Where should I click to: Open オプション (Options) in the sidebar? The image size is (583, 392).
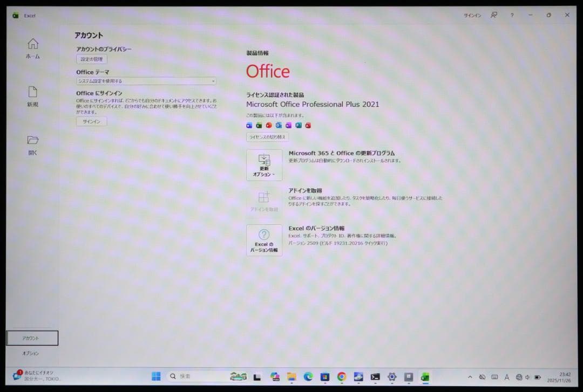tap(30, 353)
